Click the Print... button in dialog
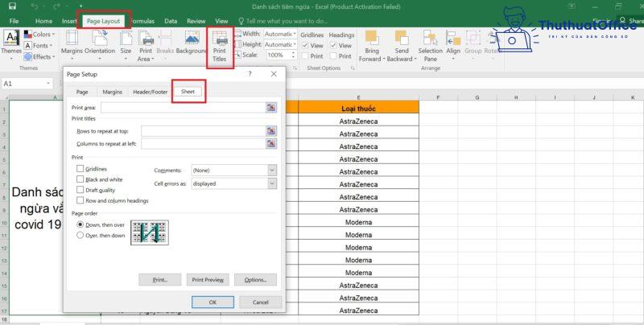The width and height of the screenshot is (644, 325). tap(159, 279)
